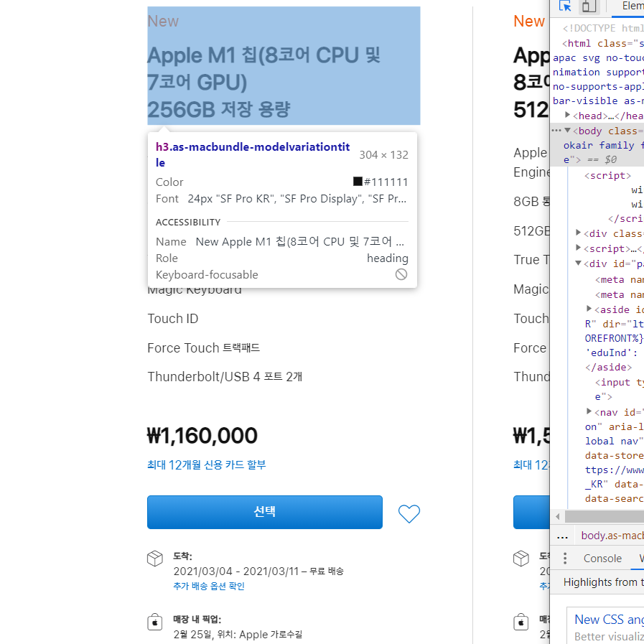Click the Touch ID feature text in the 256GB column
The width and height of the screenshot is (644, 644).
[x=173, y=319]
